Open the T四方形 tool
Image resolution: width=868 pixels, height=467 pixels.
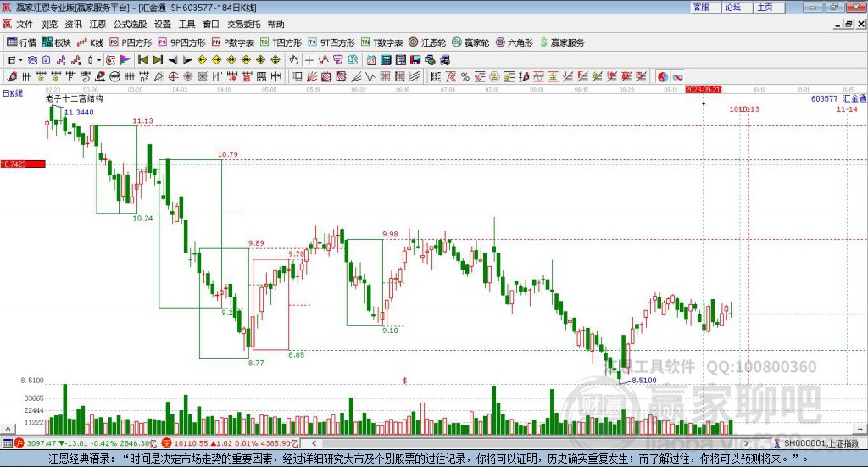(281, 42)
